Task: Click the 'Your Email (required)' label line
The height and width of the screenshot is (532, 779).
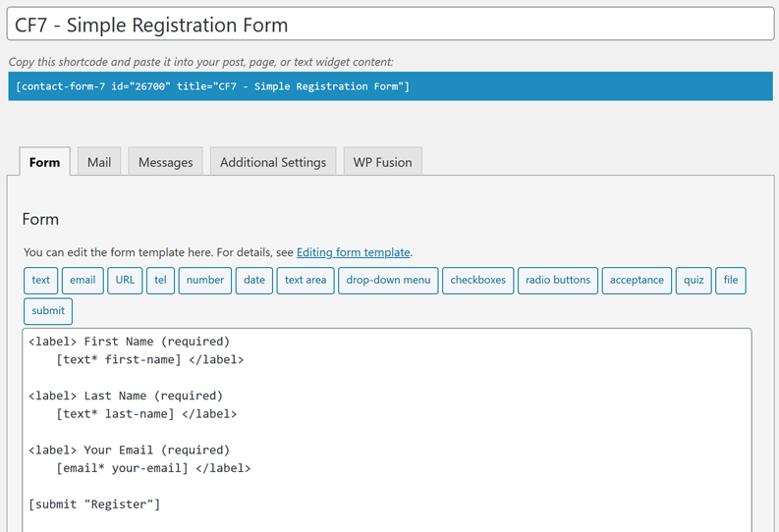Action: pos(129,450)
